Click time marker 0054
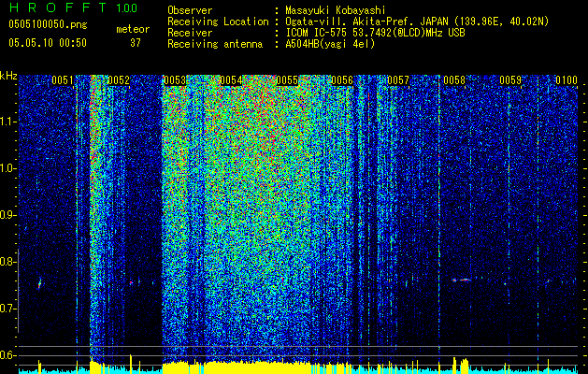This screenshot has height=374, width=588. (231, 80)
